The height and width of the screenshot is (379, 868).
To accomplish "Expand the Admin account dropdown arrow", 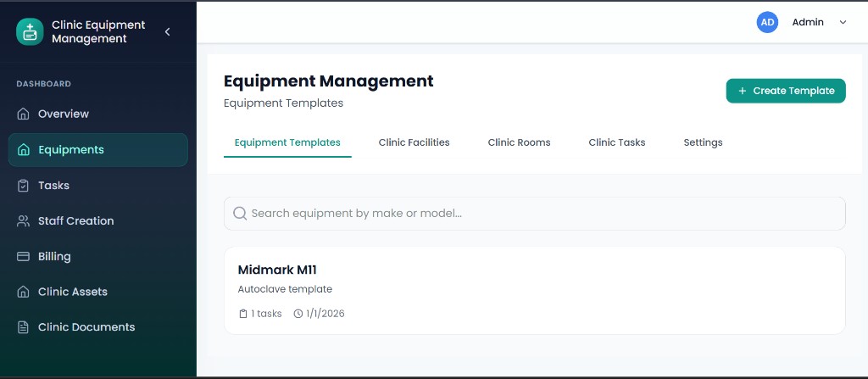I will point(843,22).
